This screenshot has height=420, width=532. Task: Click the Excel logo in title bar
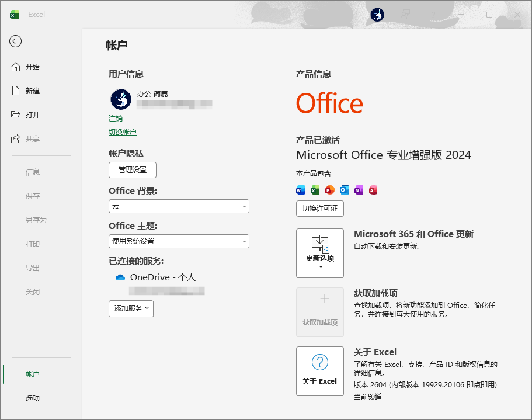[x=14, y=15]
